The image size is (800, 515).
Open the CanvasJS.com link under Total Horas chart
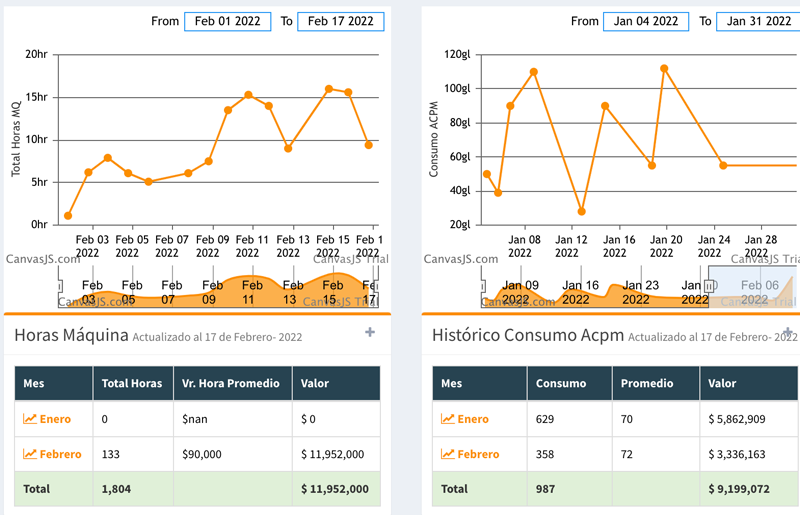tap(42, 258)
